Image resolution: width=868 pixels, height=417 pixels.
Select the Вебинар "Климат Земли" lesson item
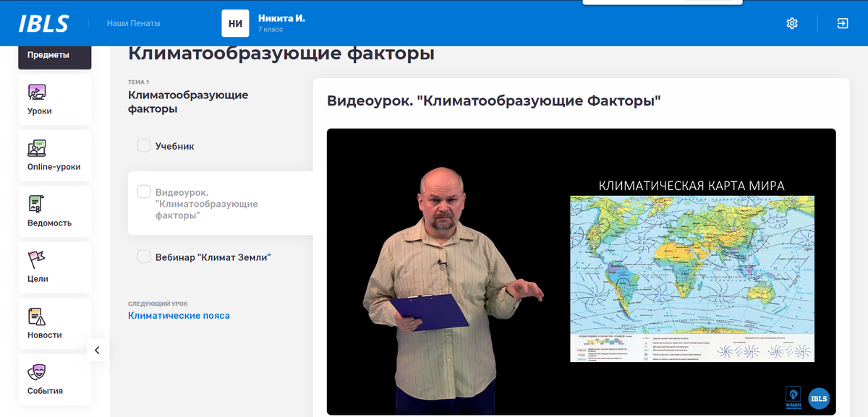[213, 257]
